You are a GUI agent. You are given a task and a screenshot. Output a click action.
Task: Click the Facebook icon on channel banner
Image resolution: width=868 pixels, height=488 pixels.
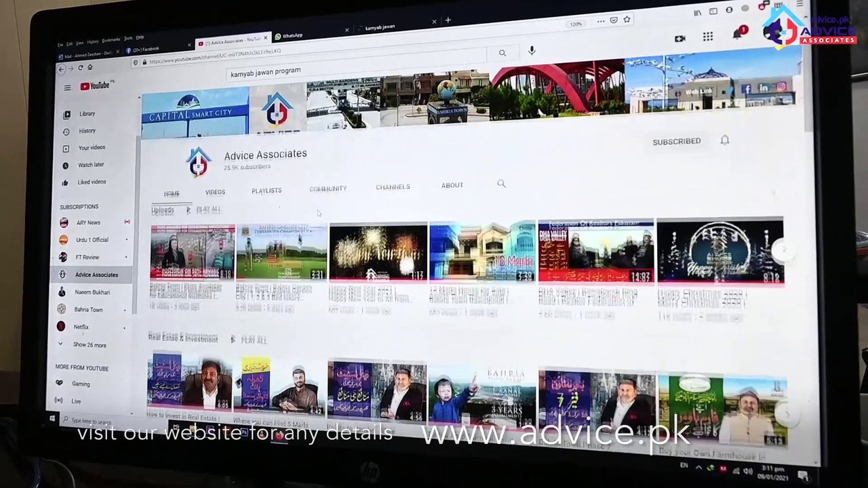pyautogui.click(x=746, y=89)
